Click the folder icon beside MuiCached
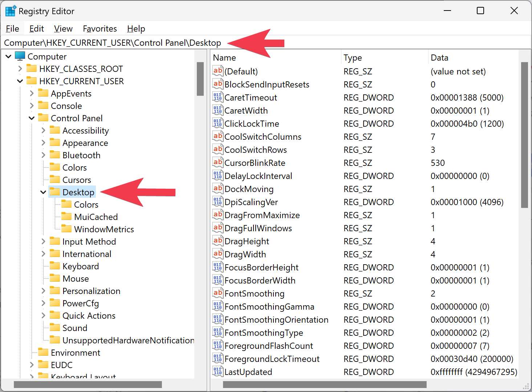The image size is (532, 392). [66, 216]
